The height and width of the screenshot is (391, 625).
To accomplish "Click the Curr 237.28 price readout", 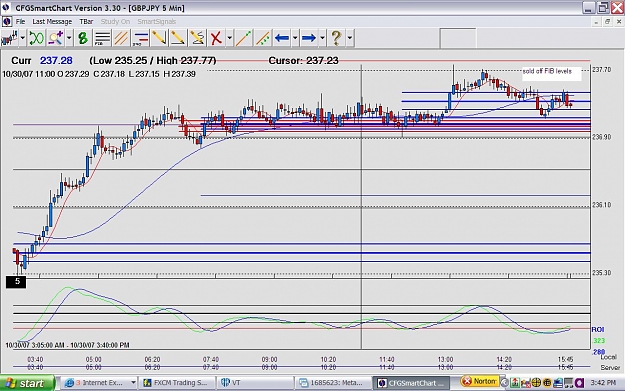I will coord(42,61).
